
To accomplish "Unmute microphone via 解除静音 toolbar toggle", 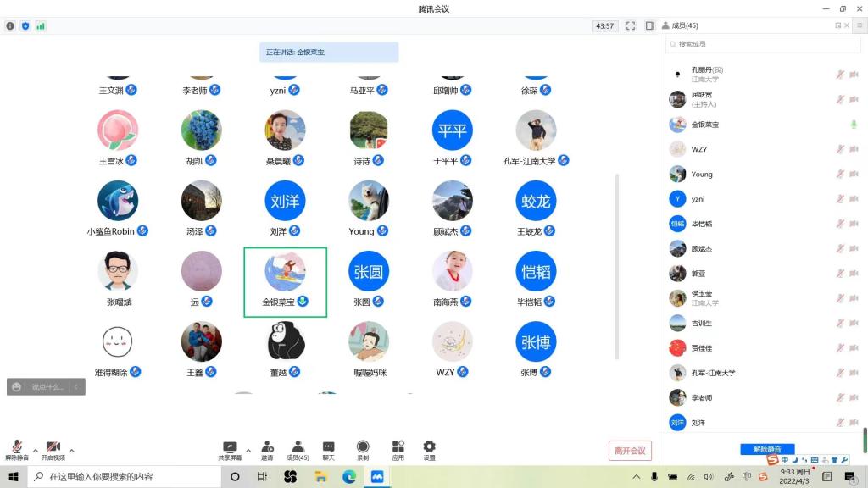I will [x=17, y=450].
